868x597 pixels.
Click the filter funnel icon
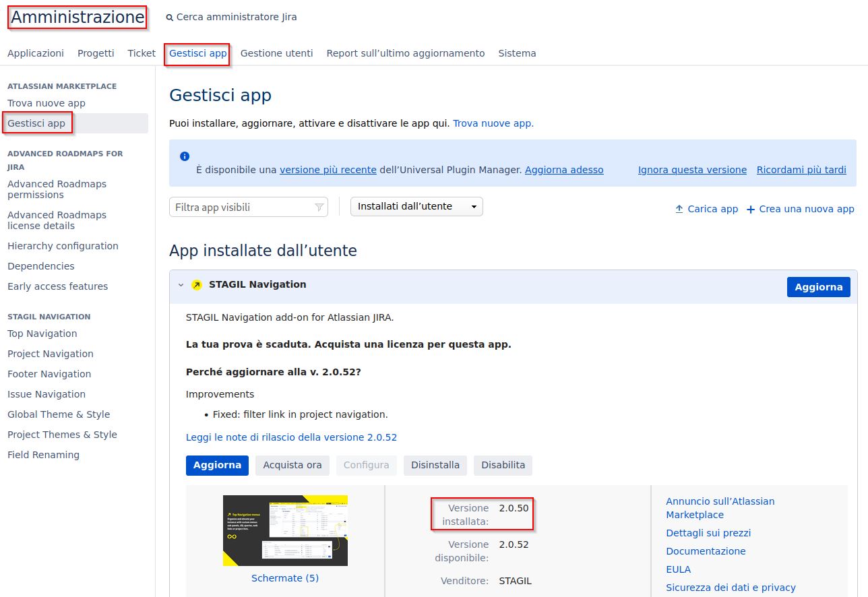[x=319, y=208]
